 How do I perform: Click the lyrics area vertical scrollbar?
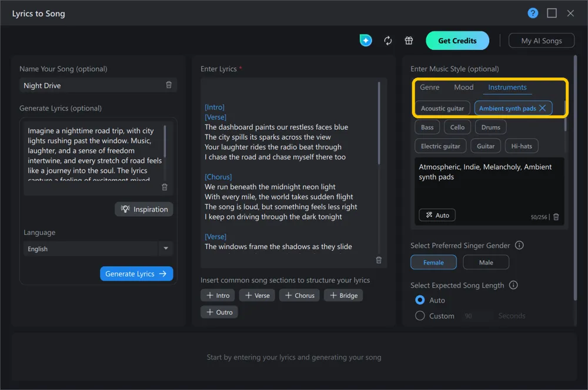tap(379, 123)
